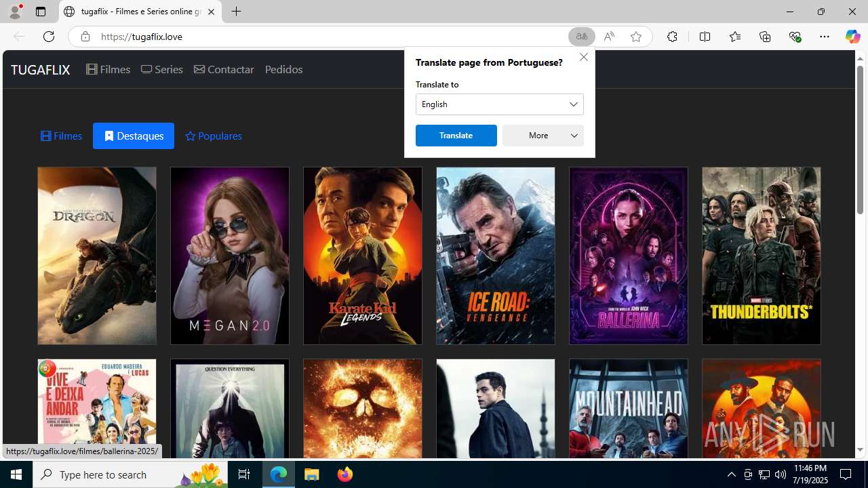The width and height of the screenshot is (868, 488).
Task: Click the page vertical scrollbar
Action: tap(860, 140)
